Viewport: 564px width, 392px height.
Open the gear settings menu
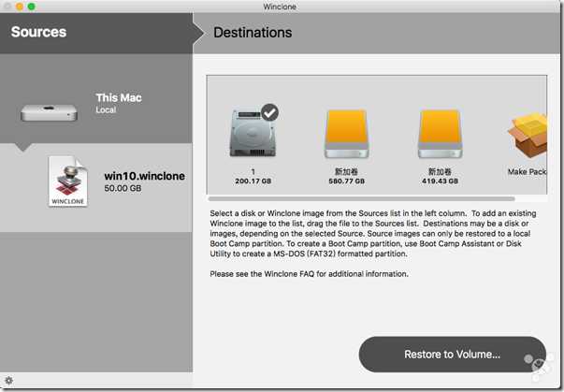[8, 381]
